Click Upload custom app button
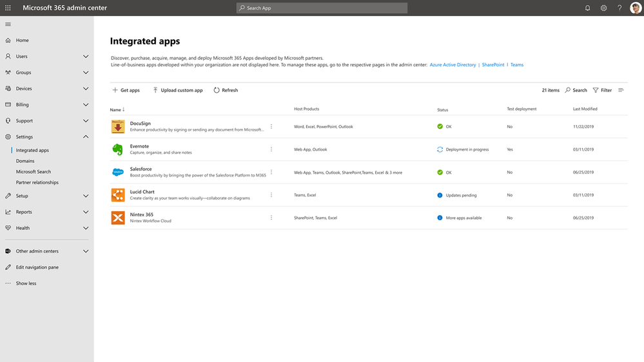Viewport: 644px width, 362px height. tap(178, 90)
